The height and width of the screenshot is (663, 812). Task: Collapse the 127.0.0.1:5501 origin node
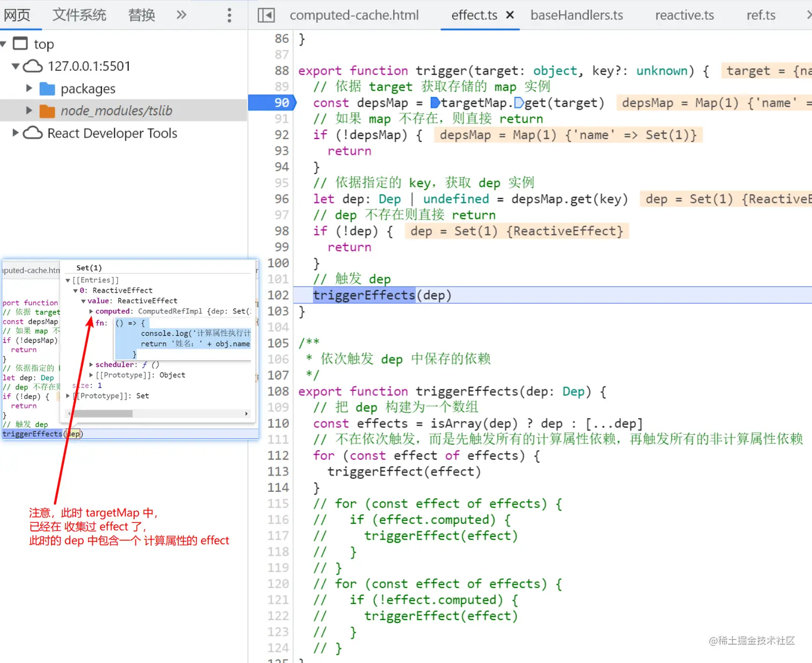click(16, 66)
